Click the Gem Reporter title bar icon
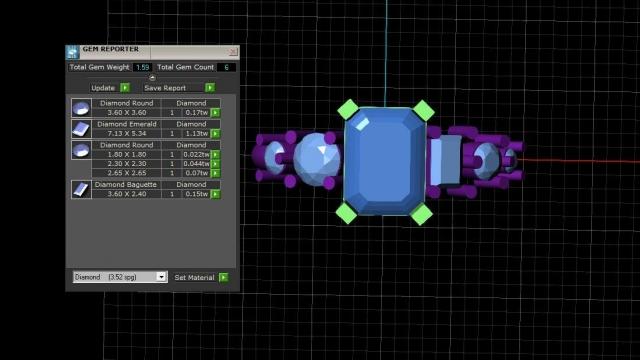 point(73,52)
